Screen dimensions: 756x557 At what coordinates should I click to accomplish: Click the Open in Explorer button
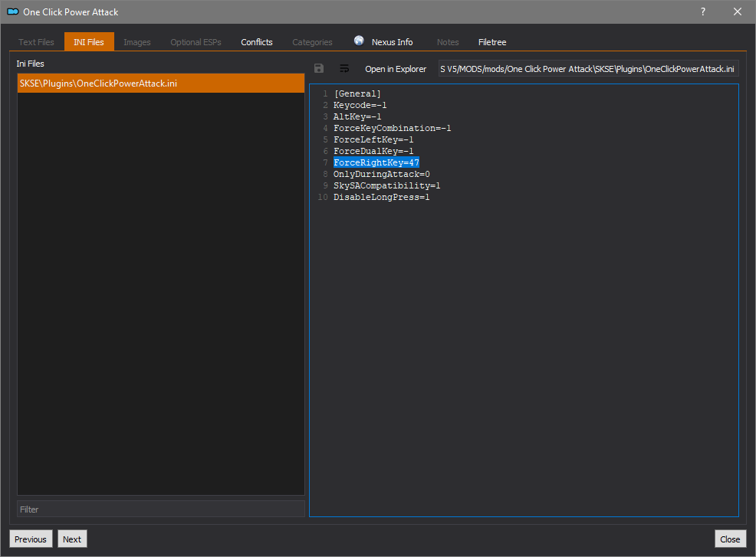(396, 69)
